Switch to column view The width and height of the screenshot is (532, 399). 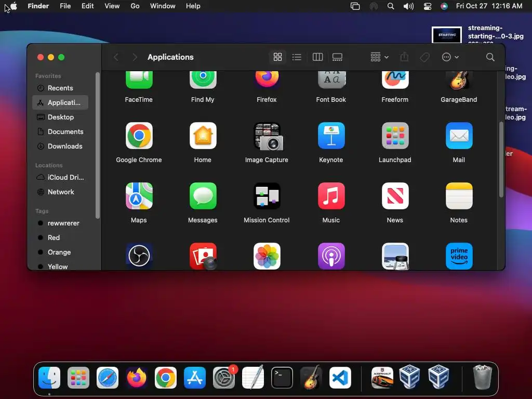pyautogui.click(x=317, y=57)
